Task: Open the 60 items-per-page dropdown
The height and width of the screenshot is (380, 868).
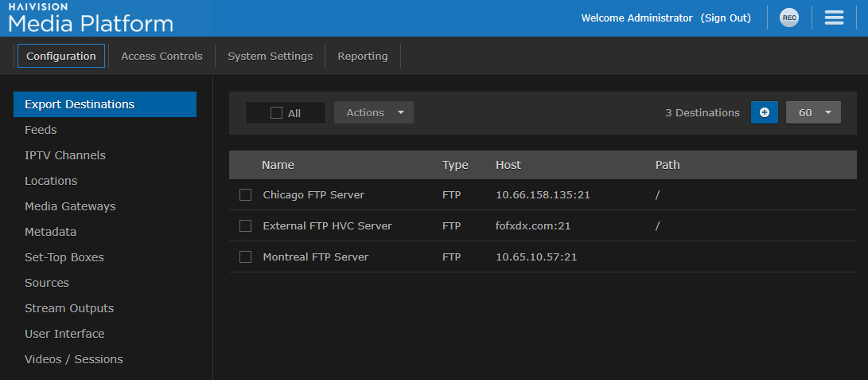Action: (813, 112)
